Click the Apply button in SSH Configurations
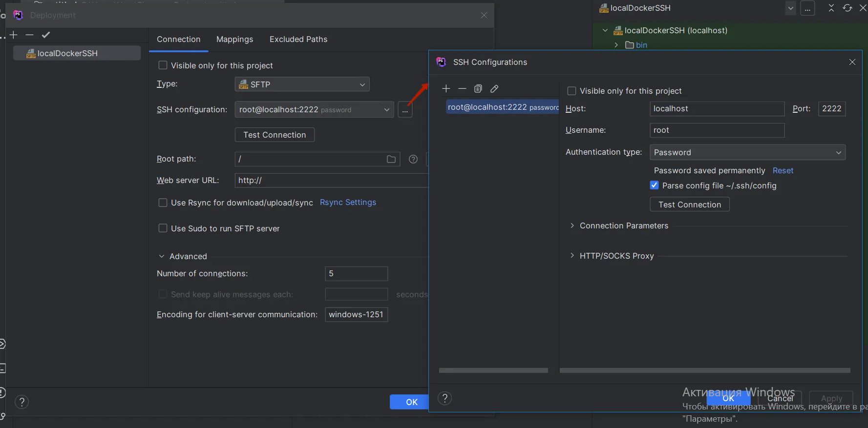Screen dimensions: 868x428 tap(831, 398)
